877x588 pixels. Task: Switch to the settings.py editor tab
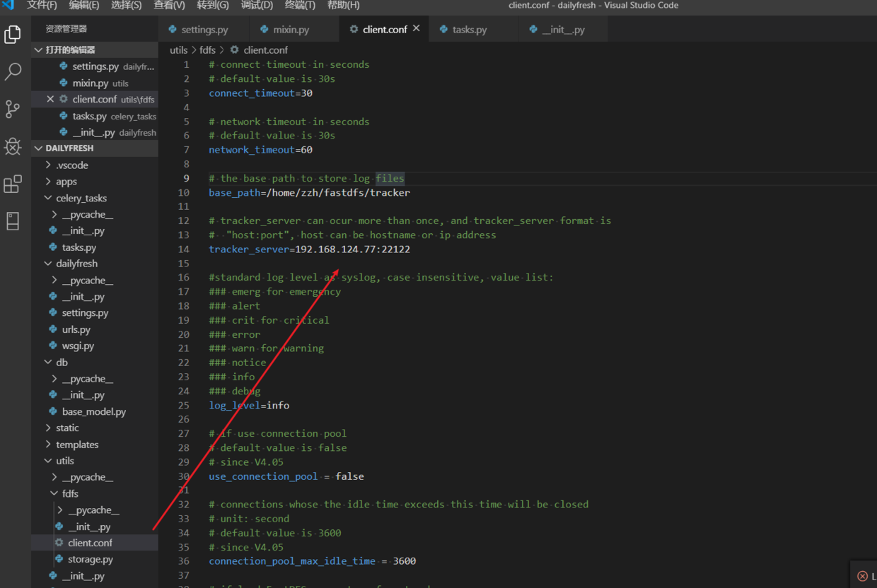pyautogui.click(x=204, y=30)
